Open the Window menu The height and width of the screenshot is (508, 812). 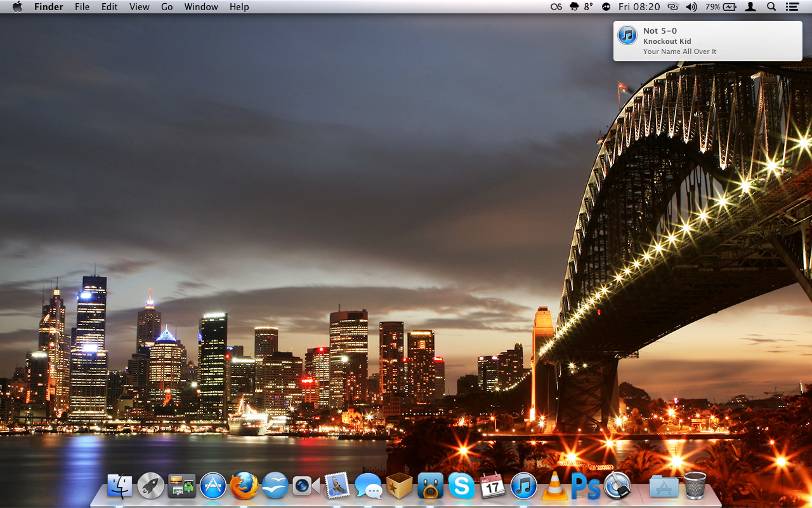pos(201,7)
